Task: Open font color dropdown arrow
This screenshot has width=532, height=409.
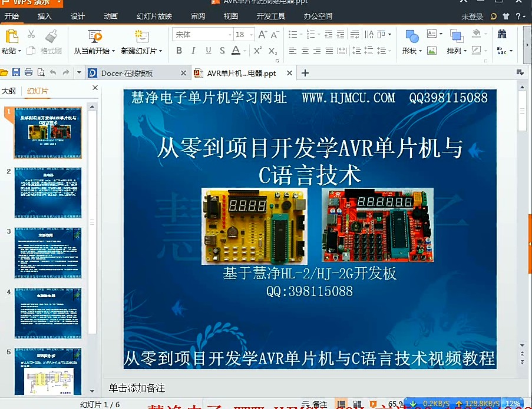Action: 245,51
